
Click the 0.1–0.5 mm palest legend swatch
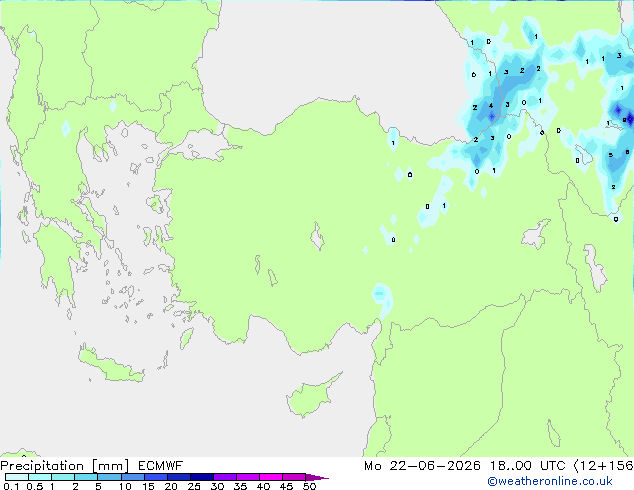coord(17,477)
